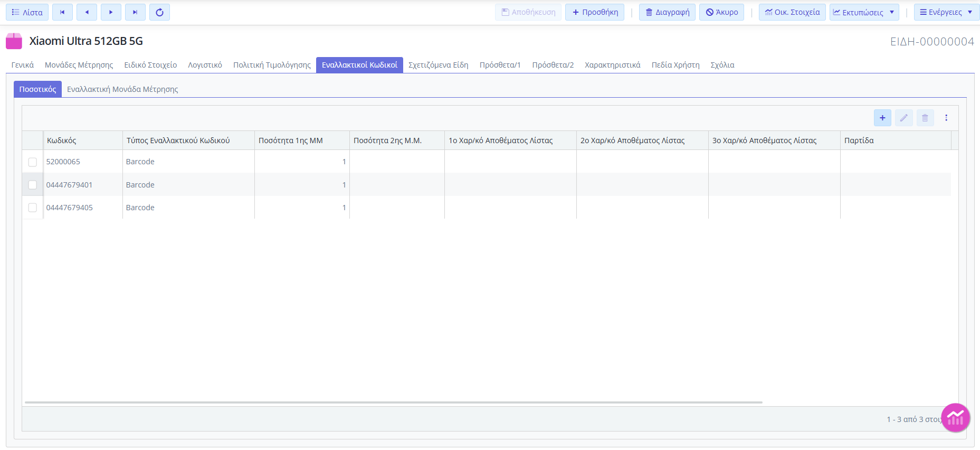Click the grid delete trash icon
The width and height of the screenshot is (980, 450).
click(x=925, y=118)
